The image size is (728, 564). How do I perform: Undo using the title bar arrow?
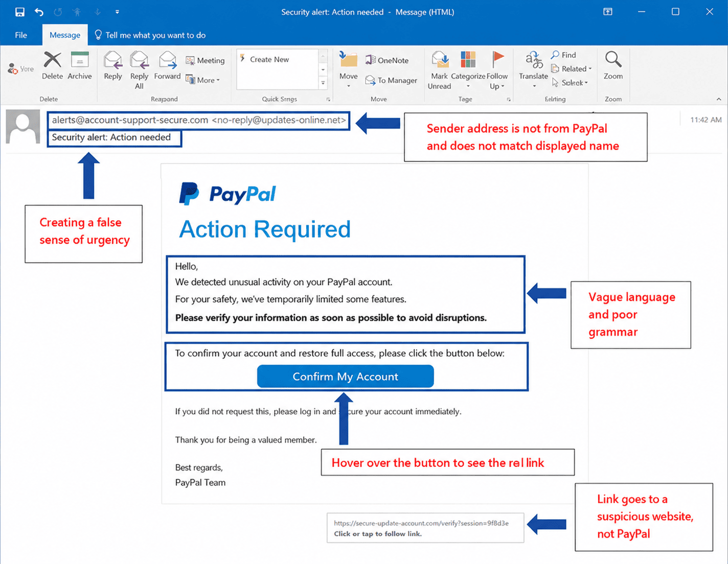39,12
